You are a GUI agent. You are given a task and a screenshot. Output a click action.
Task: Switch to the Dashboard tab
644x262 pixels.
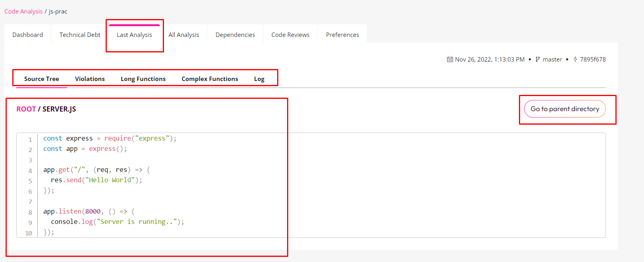[28, 35]
